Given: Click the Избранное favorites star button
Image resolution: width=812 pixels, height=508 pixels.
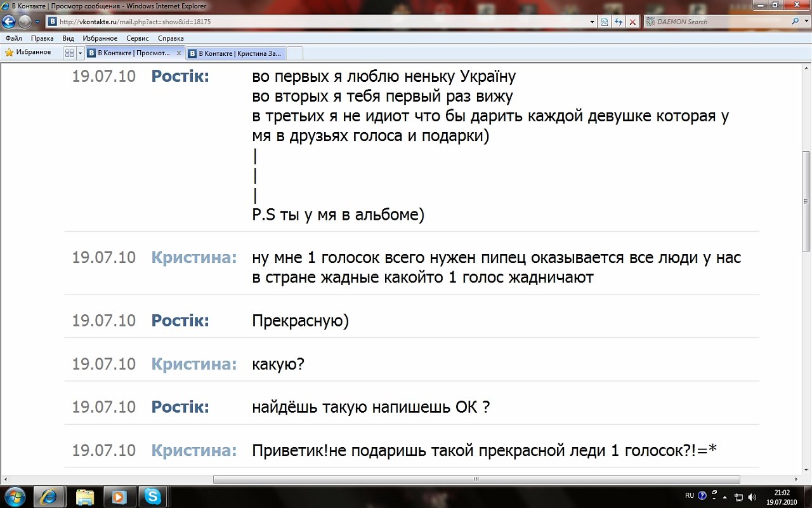Looking at the screenshot, I should click(29, 52).
